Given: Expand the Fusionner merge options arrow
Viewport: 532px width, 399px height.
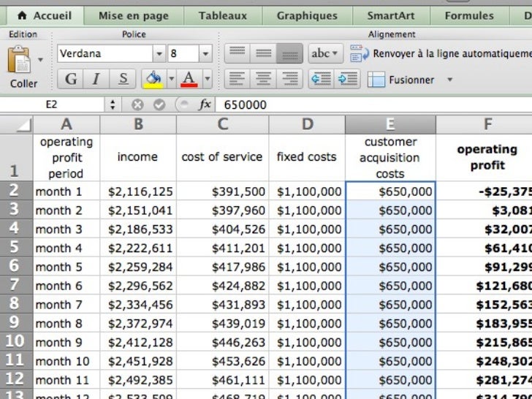Looking at the screenshot, I should tap(449, 80).
